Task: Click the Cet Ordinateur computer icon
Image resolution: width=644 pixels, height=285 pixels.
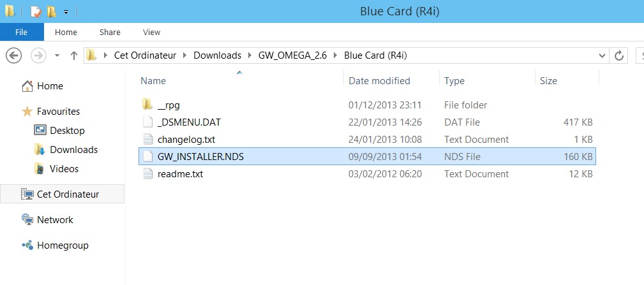Action: tap(27, 194)
